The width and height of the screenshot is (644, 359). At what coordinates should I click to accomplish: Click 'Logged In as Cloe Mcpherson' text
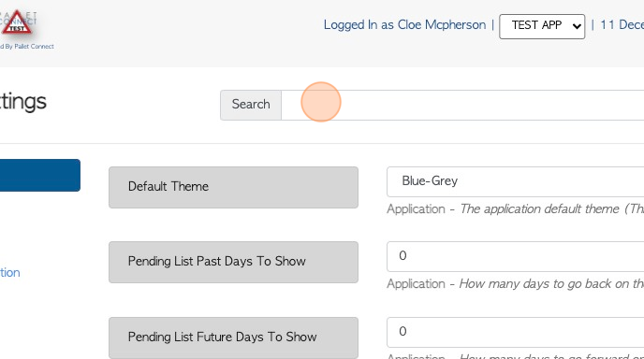click(404, 25)
